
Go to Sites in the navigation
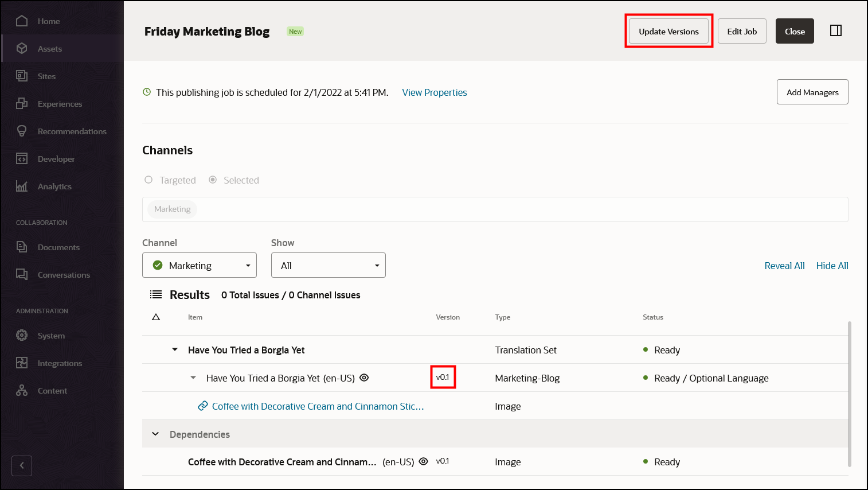(x=46, y=76)
